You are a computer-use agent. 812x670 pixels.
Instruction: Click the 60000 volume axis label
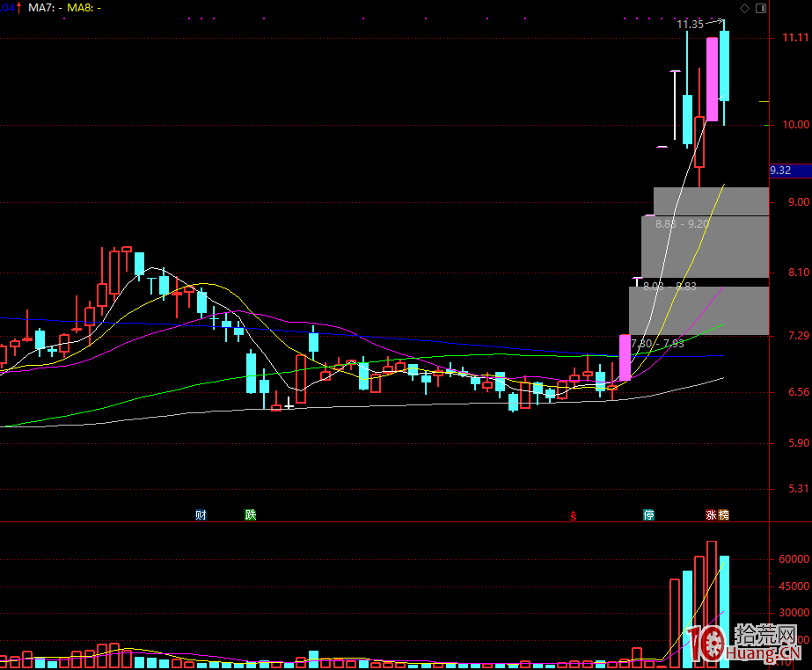click(x=794, y=559)
